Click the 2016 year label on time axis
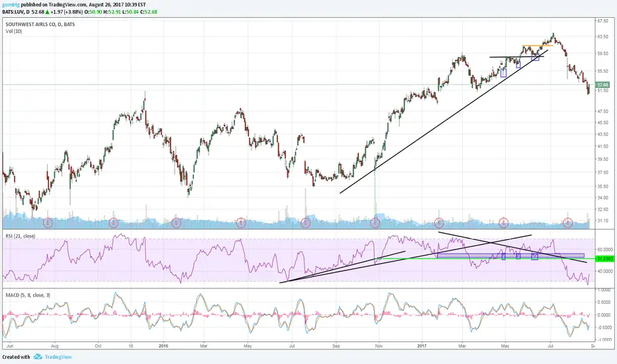Image resolution: width=617 pixels, height=364 pixels. click(164, 346)
